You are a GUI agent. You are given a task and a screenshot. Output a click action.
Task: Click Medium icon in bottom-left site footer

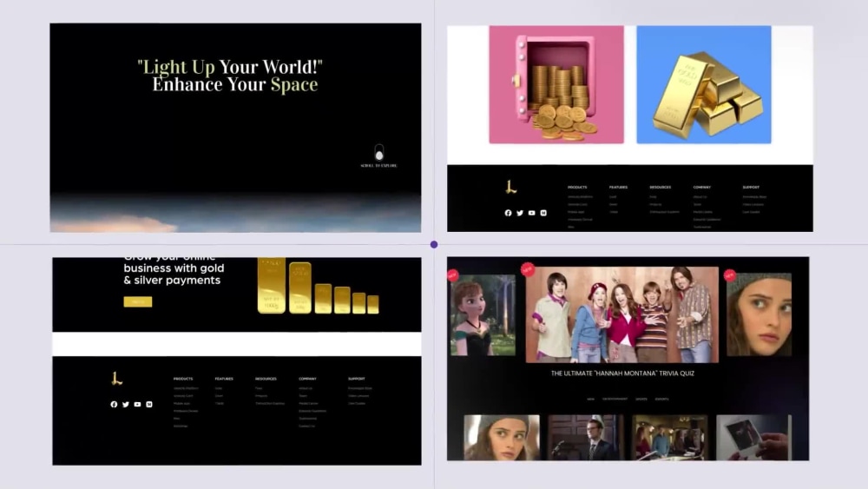click(149, 405)
